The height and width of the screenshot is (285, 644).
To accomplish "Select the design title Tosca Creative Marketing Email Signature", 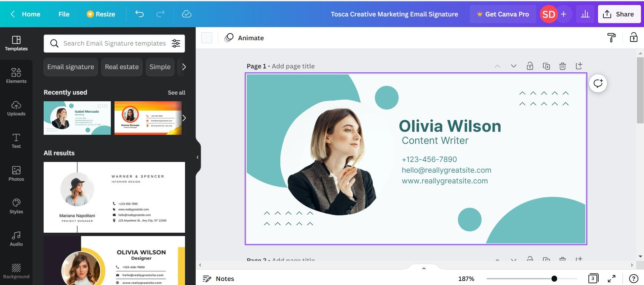I will (394, 14).
